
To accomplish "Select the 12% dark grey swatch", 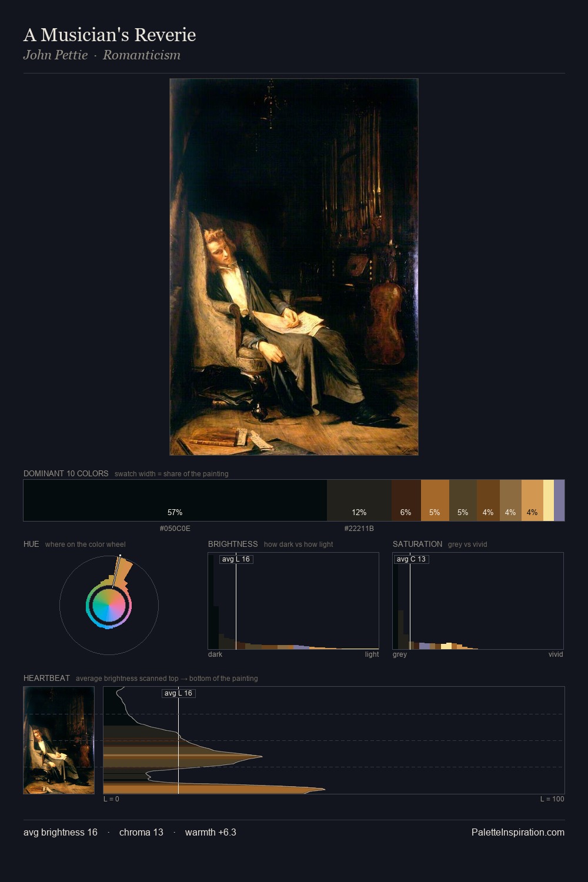I will tap(359, 500).
